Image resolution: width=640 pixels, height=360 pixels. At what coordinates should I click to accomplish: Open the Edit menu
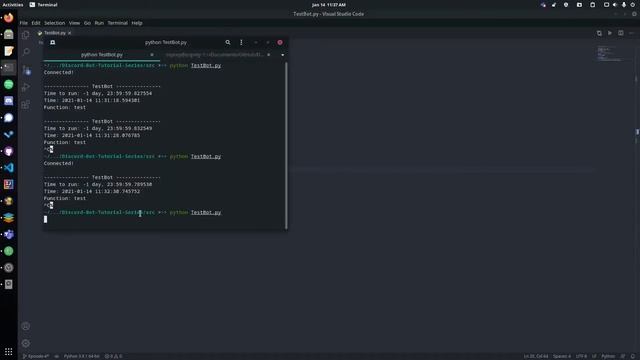tap(36, 23)
